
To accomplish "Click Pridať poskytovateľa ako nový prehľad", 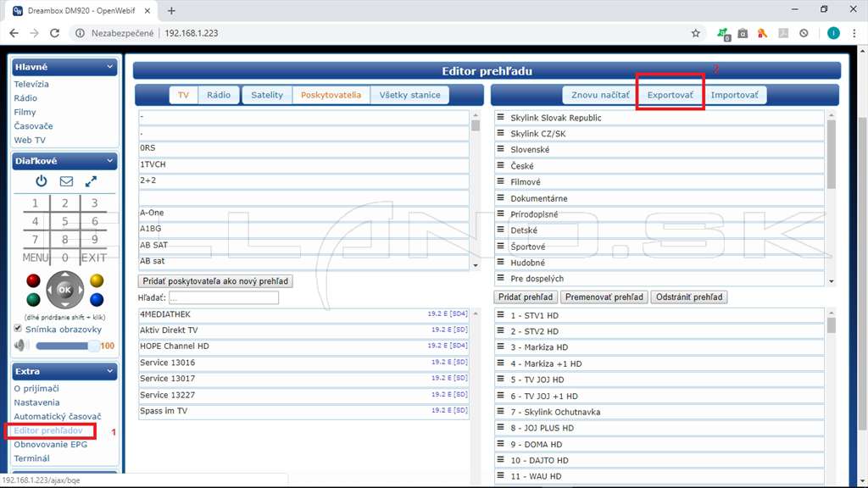I will [x=215, y=281].
